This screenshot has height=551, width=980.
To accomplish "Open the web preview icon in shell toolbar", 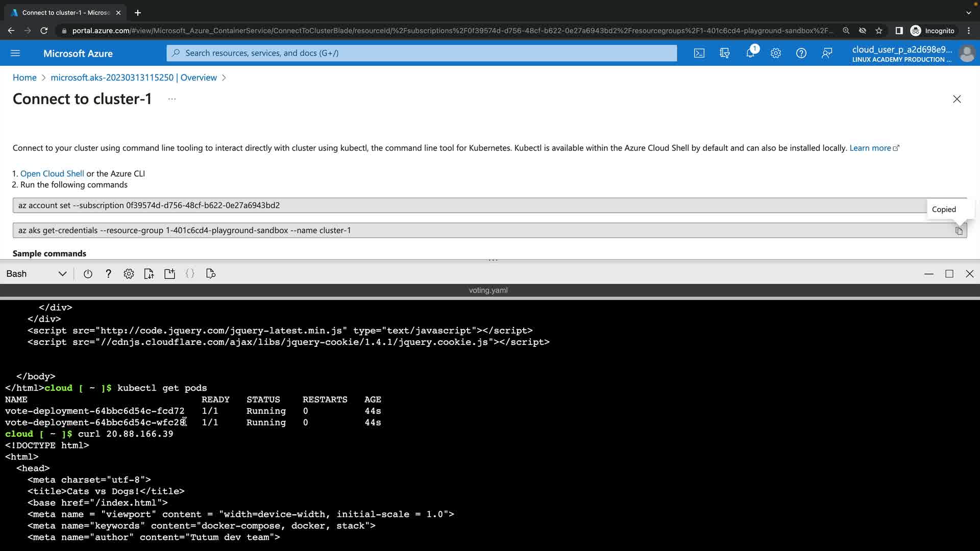I will [210, 274].
